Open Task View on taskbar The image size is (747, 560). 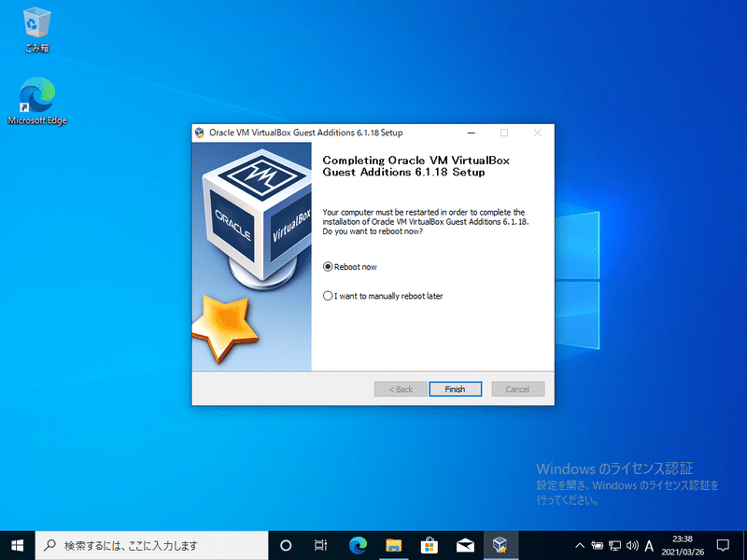(321, 545)
